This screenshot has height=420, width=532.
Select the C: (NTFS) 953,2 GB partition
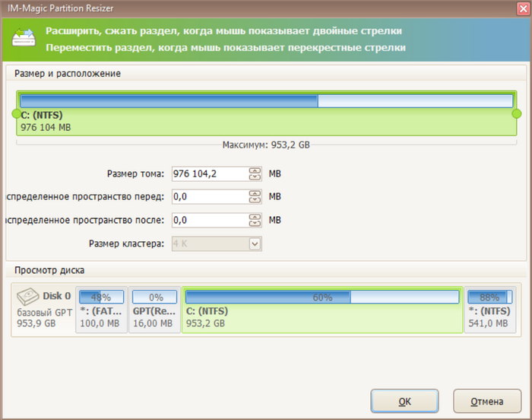[x=322, y=310]
